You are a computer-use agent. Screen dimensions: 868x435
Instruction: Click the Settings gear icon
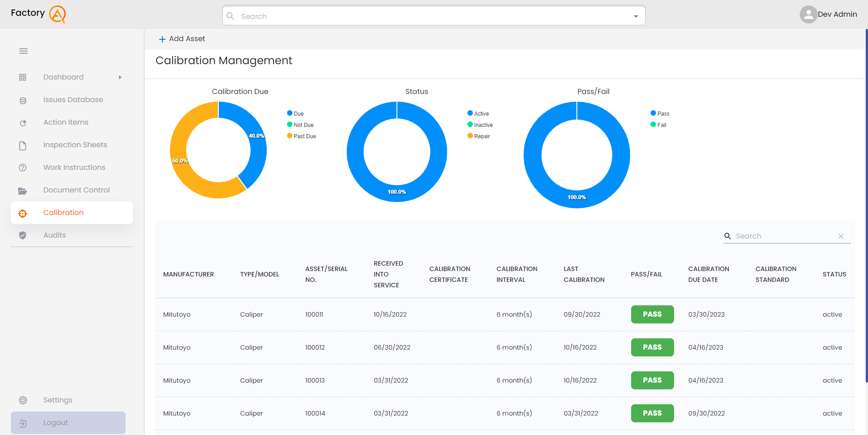pyautogui.click(x=23, y=400)
